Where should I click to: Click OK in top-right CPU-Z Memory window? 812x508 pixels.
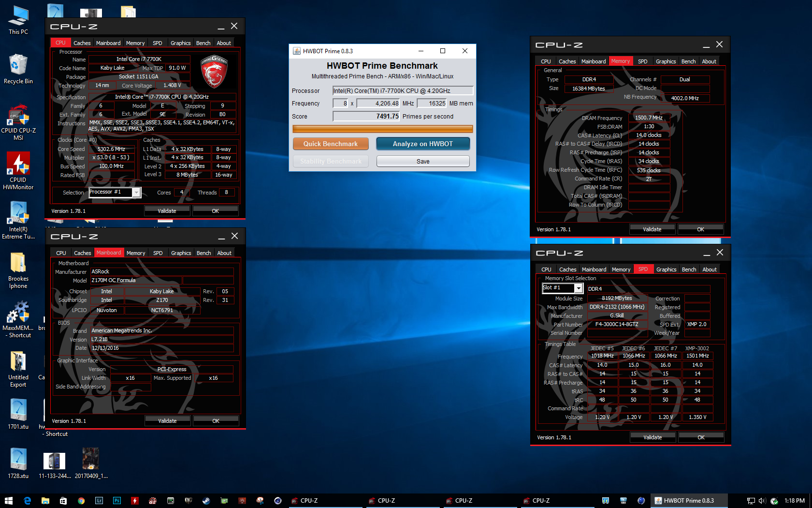(x=701, y=229)
